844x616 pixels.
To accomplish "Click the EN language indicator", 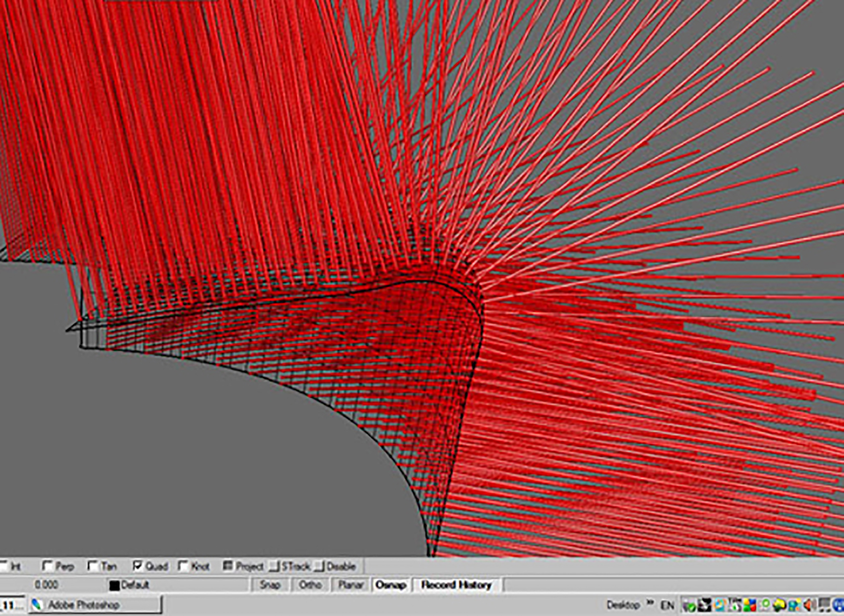I will pyautogui.click(x=667, y=605).
